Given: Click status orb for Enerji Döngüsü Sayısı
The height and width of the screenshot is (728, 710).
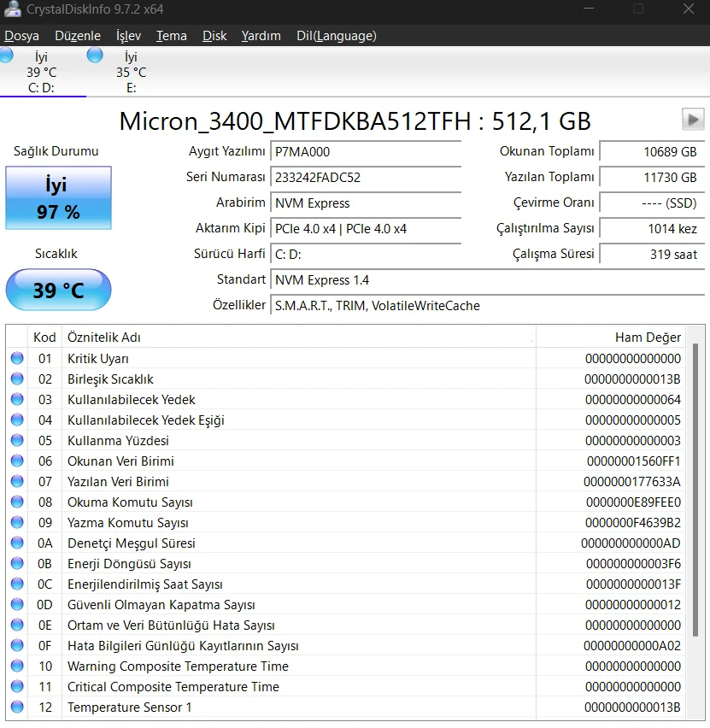Looking at the screenshot, I should pyautogui.click(x=17, y=564).
